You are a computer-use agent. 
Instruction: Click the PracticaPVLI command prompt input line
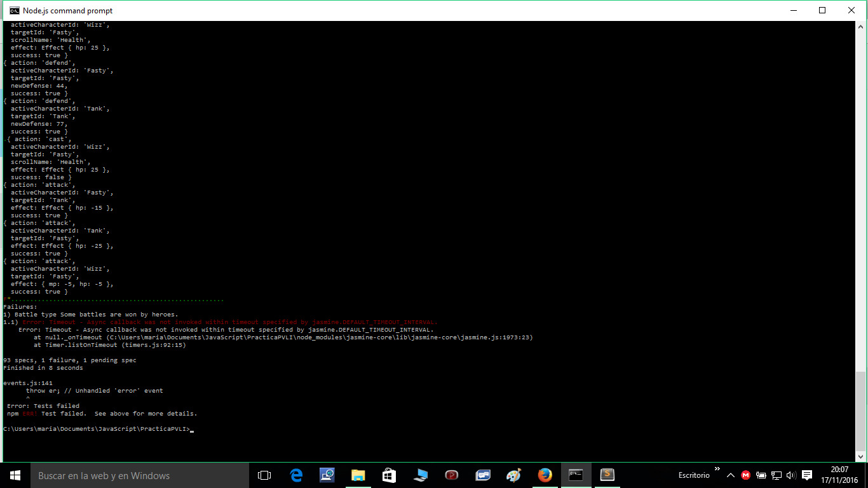[x=98, y=429]
